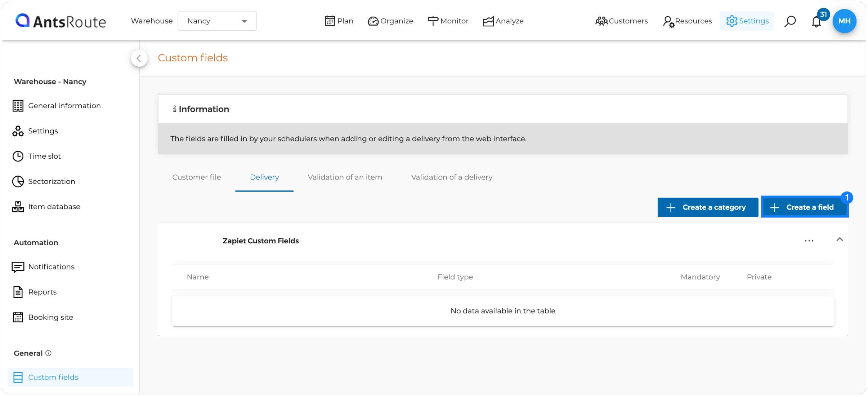The image size is (868, 397).
Task: Collapse the Zapiet Custom Fields category
Action: [x=840, y=239]
